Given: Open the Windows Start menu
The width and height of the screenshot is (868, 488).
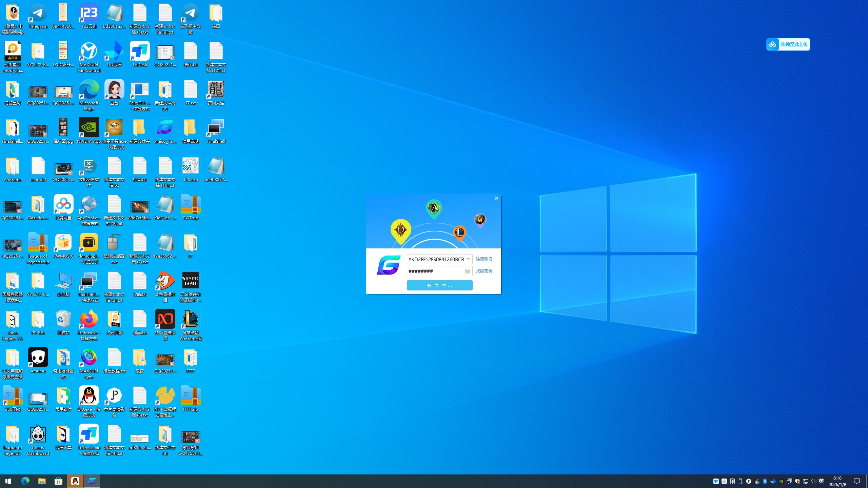Looking at the screenshot, I should (8, 481).
